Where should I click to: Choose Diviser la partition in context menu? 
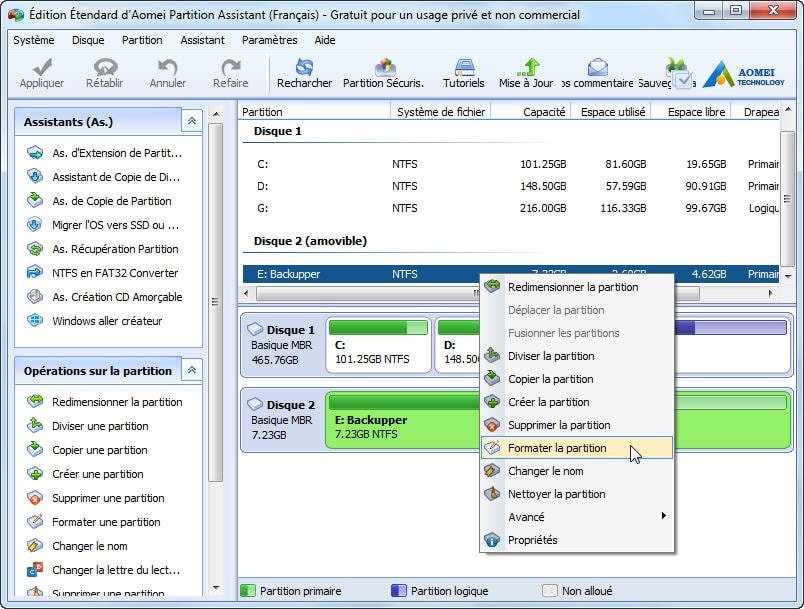click(577, 356)
